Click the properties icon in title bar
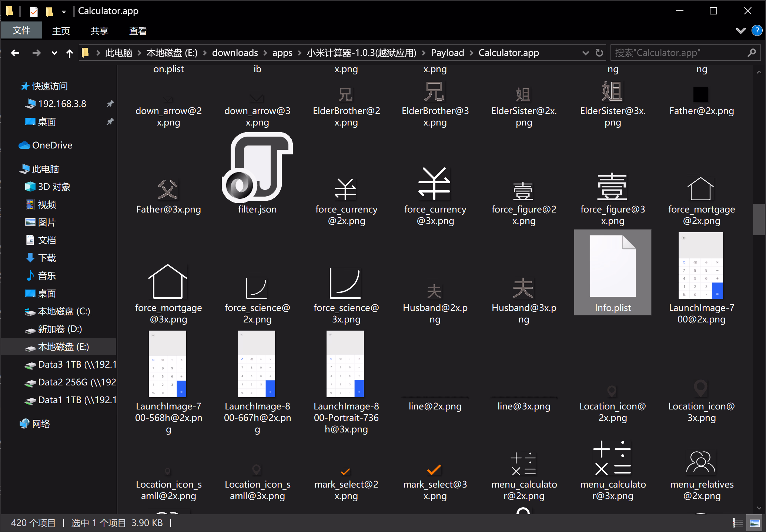 [34, 11]
